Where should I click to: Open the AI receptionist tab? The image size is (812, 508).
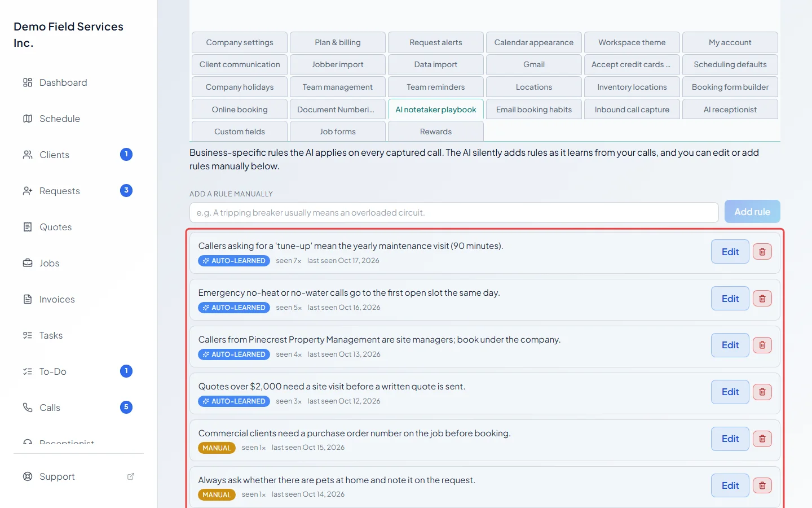[x=730, y=110]
